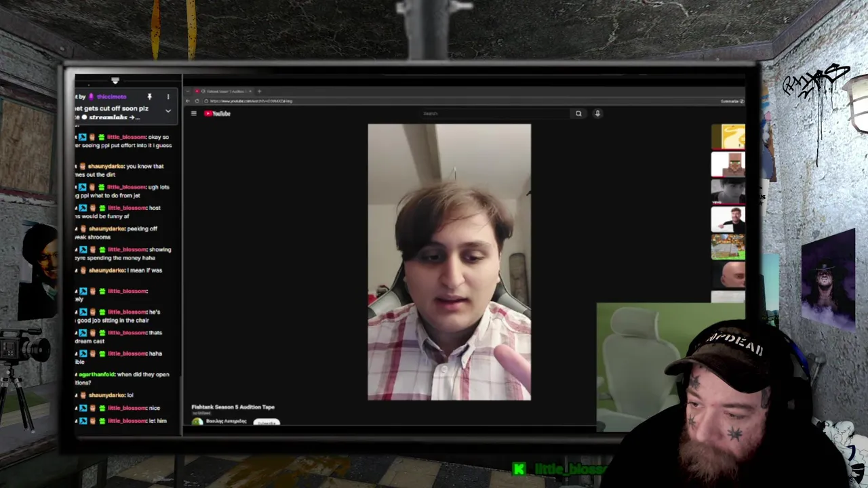Click little_blossom in 'host' chat message
This screenshot has height=488, width=868.
(x=127, y=208)
